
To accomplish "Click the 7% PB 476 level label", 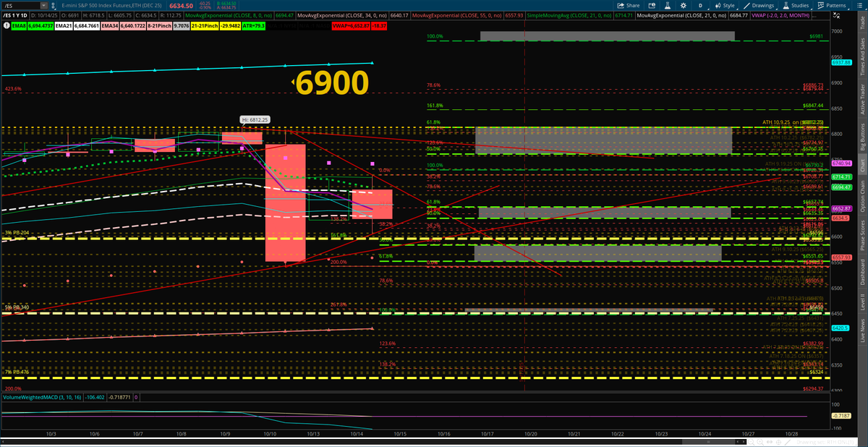I will click(x=17, y=372).
